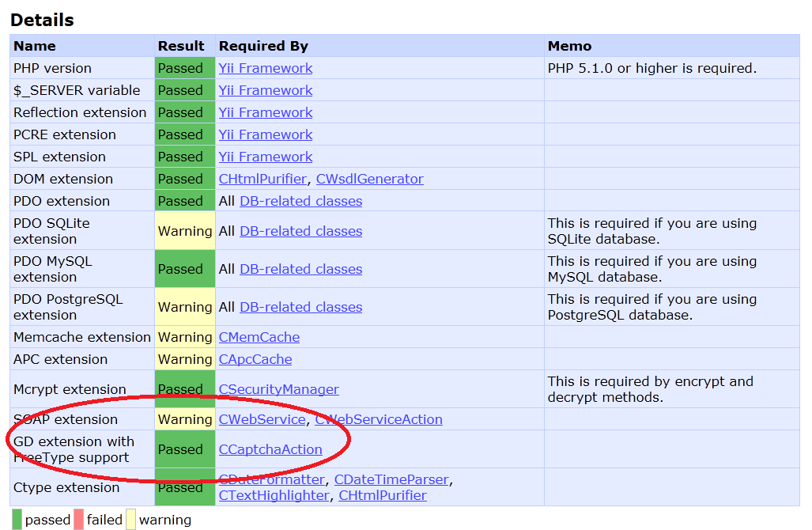Screen dimensions: 812x530
Task: Open DB-related classes for PDO SQLite extension
Action: pos(300,231)
